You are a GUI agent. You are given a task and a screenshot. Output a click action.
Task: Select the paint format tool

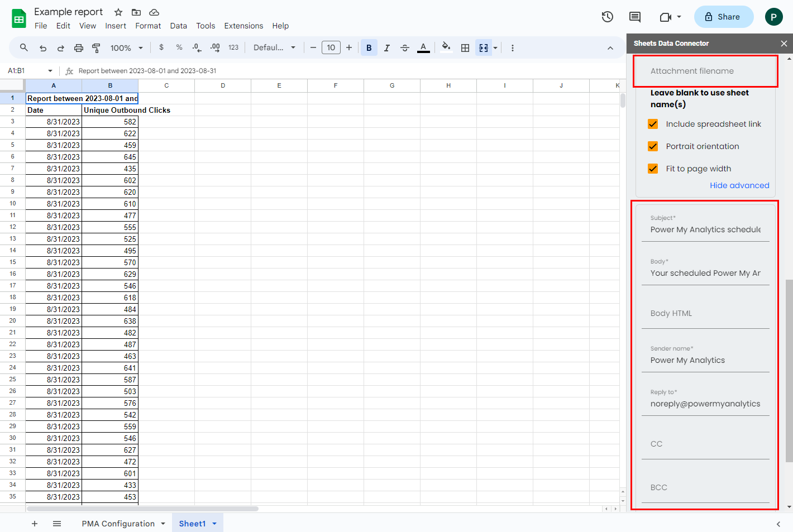pos(96,48)
